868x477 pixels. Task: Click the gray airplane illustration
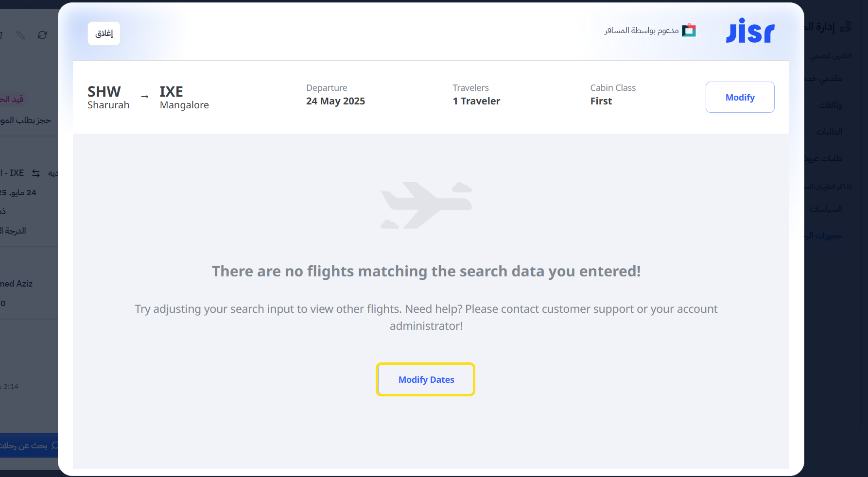(x=426, y=204)
